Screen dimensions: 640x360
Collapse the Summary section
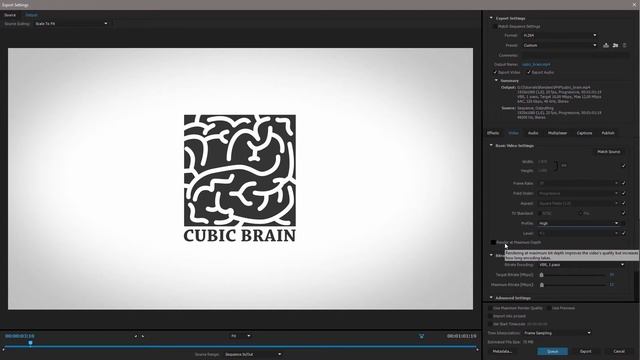(496, 80)
